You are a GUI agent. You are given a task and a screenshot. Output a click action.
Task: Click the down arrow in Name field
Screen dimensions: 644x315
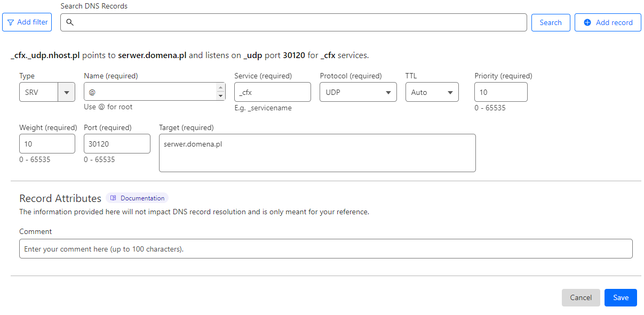220,96
